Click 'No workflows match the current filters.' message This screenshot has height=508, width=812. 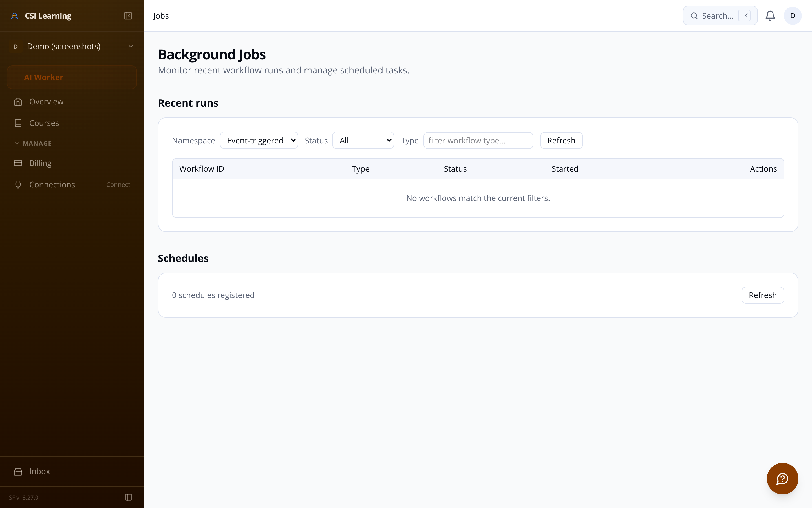[x=478, y=198]
